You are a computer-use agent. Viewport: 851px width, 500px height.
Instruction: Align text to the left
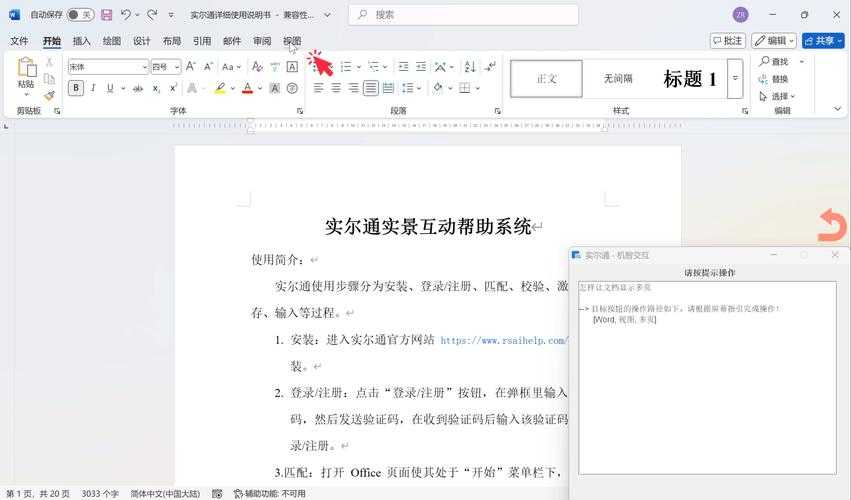coord(319,88)
